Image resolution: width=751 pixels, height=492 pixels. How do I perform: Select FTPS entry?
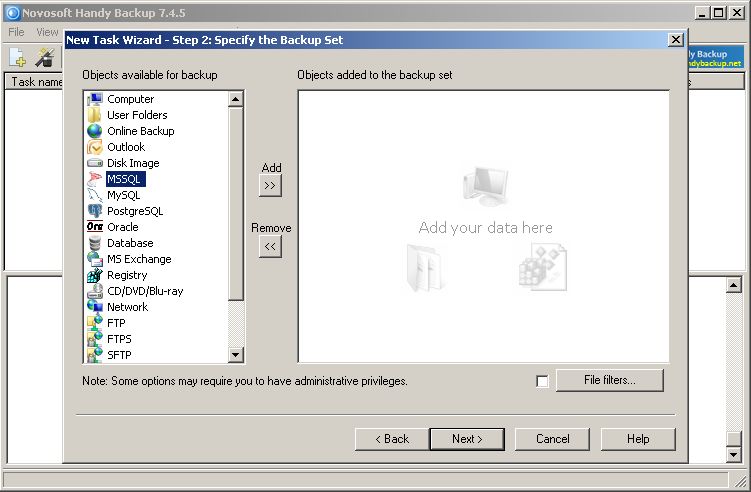(x=119, y=339)
